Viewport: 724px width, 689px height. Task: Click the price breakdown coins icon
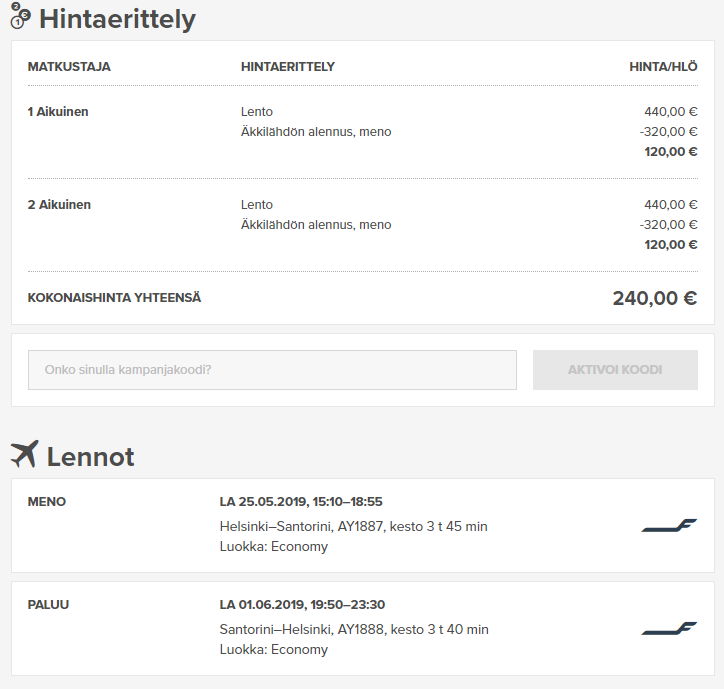20,16
